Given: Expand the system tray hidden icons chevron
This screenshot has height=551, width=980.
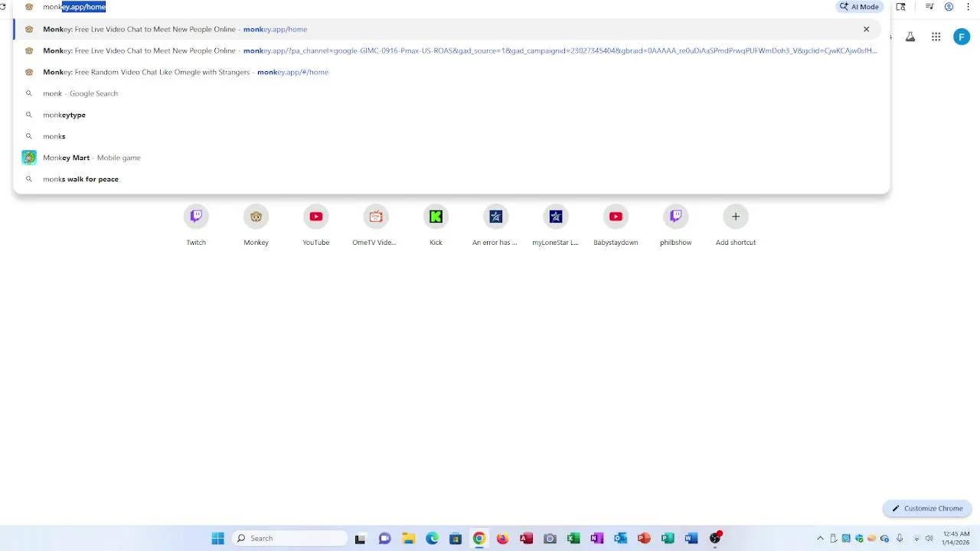Looking at the screenshot, I should 821,538.
